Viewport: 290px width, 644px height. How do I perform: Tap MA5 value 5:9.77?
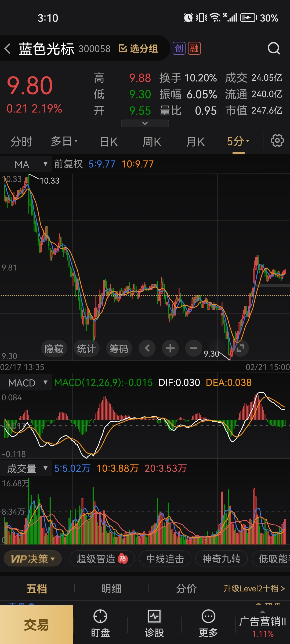pyautogui.click(x=102, y=164)
